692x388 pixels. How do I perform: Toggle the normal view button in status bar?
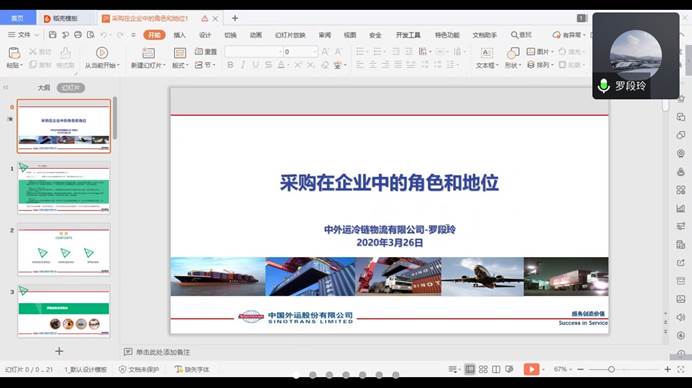[x=470, y=369]
